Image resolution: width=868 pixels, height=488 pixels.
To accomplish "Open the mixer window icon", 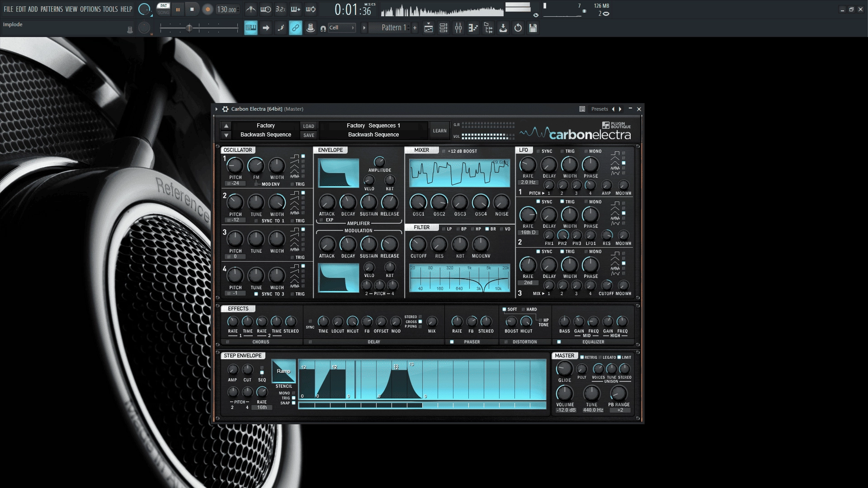I will [458, 28].
